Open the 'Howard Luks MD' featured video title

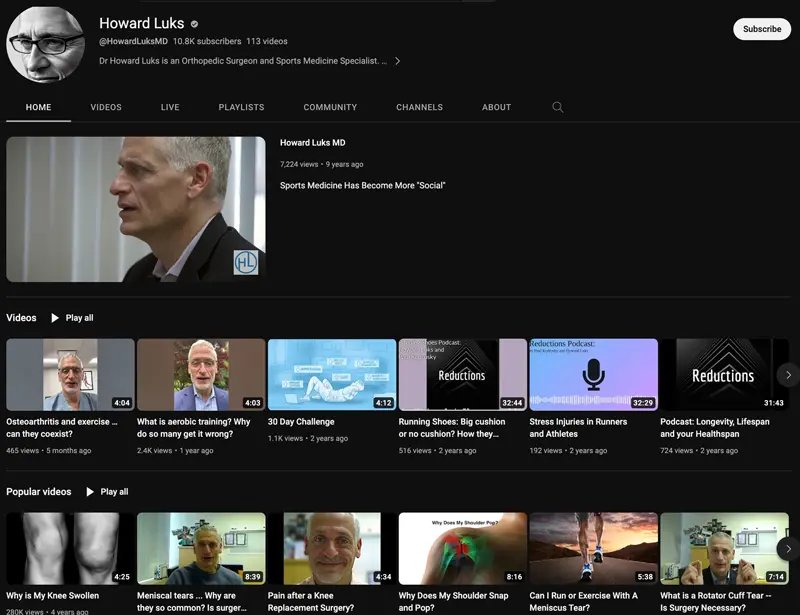point(312,143)
